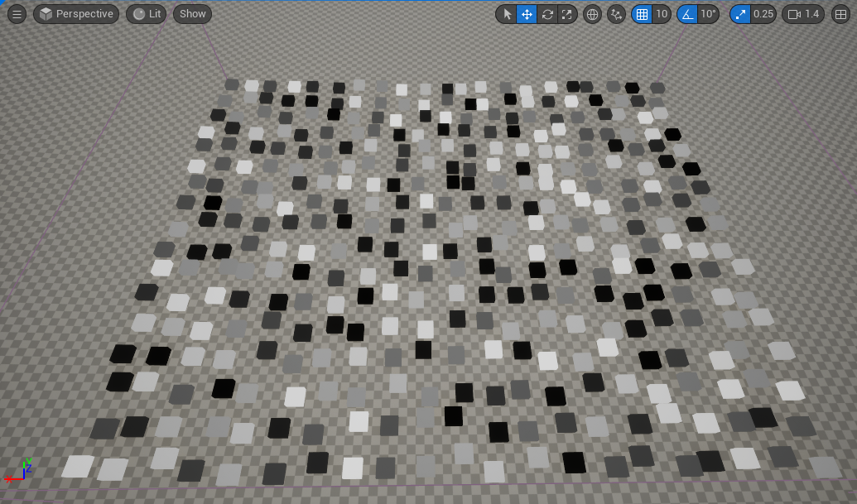The height and width of the screenshot is (504, 857).
Task: Open the Lit view mode dropdown
Action: click(146, 14)
